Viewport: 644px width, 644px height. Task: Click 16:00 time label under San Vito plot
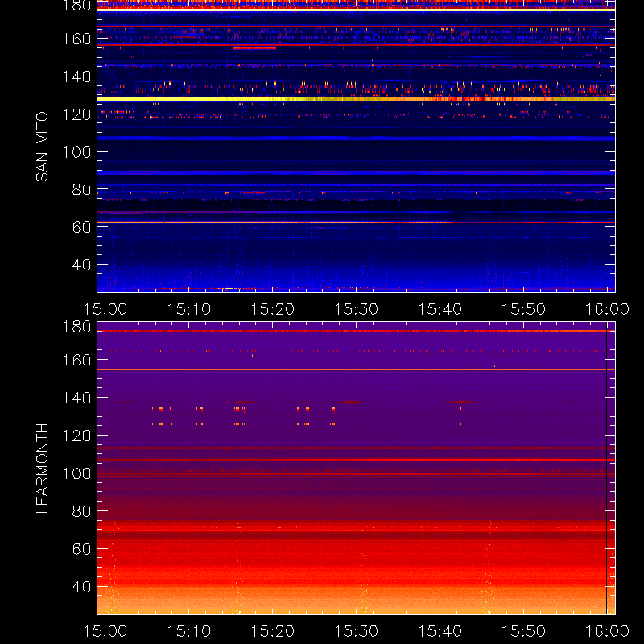[607, 309]
